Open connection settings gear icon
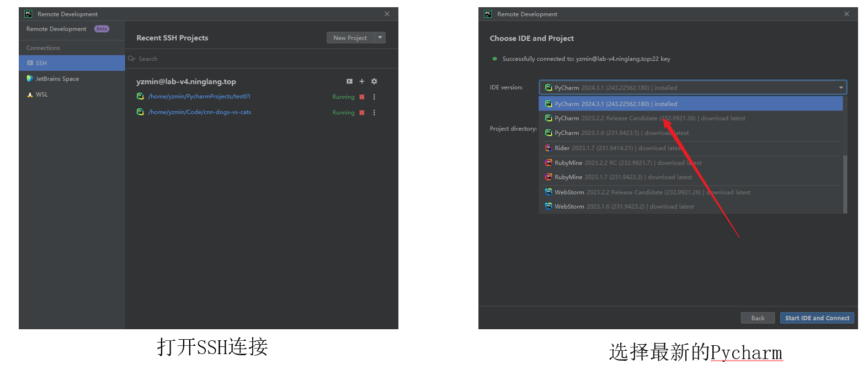This screenshot has width=868, height=369. tap(374, 81)
